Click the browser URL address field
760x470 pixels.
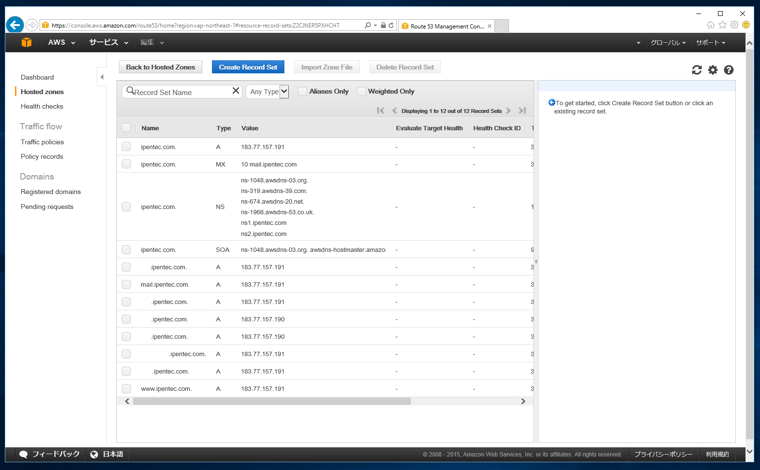[202, 25]
